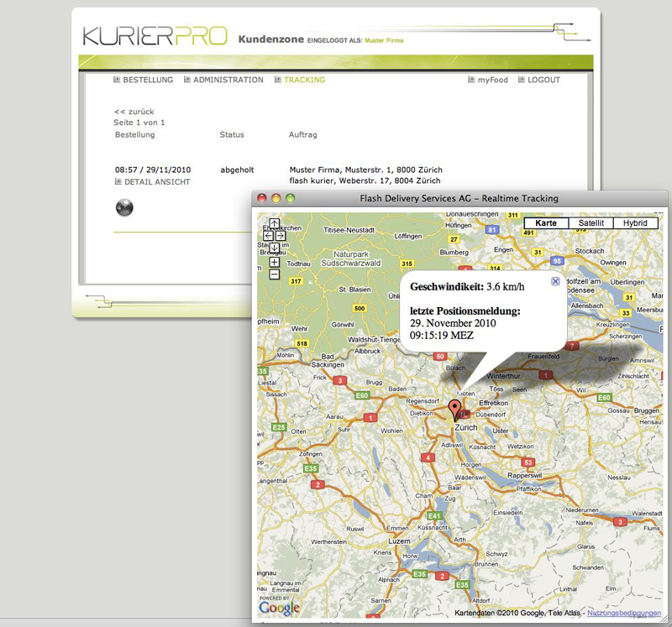
Task: Minimize the Realtime Tracking window with yellow button
Action: point(276,198)
